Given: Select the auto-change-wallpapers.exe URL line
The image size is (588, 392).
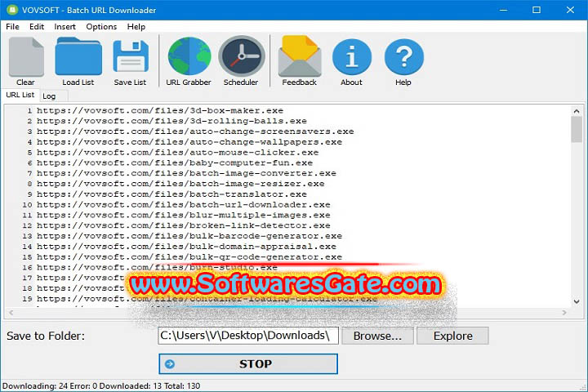Looking at the screenshot, I should [189, 142].
